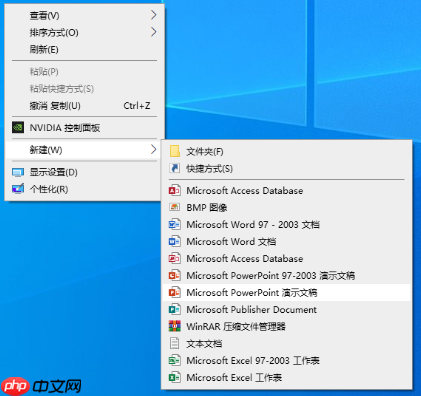Click the WinRAR 压缩文件管理器 icon
The height and width of the screenshot is (396, 421).
click(x=175, y=326)
